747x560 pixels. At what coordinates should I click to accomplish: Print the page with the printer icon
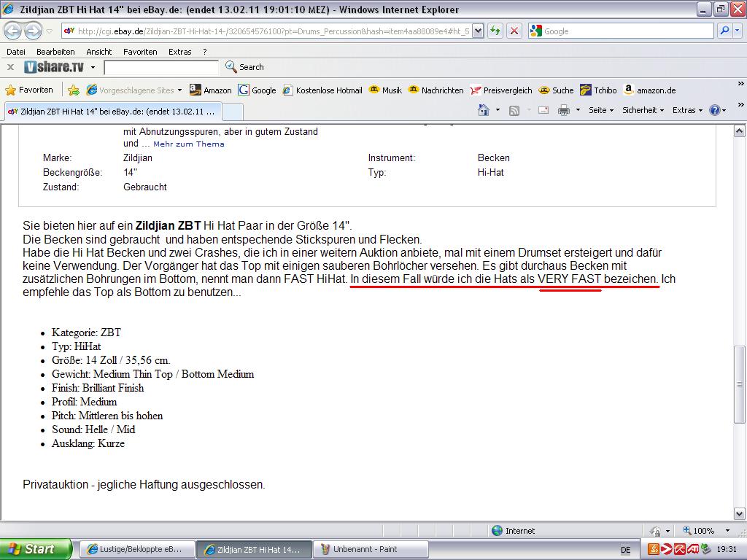[564, 111]
